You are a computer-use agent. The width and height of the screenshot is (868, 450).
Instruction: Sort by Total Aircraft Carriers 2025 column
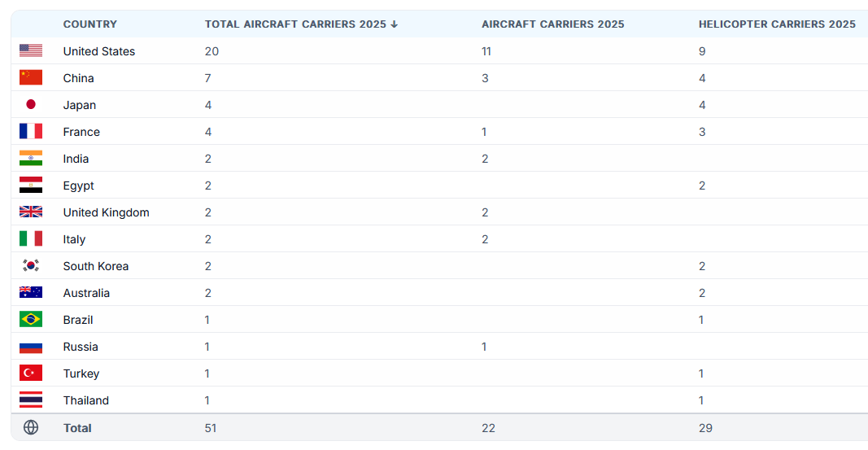(295, 24)
